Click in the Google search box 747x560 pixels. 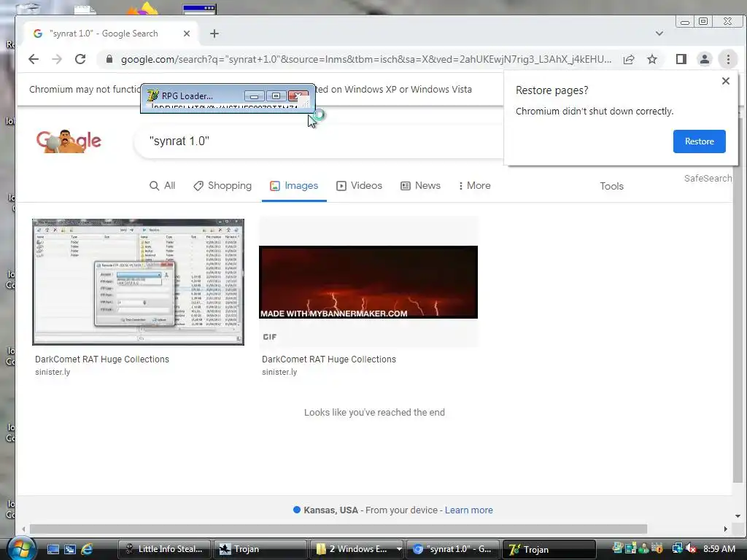tap(320, 141)
